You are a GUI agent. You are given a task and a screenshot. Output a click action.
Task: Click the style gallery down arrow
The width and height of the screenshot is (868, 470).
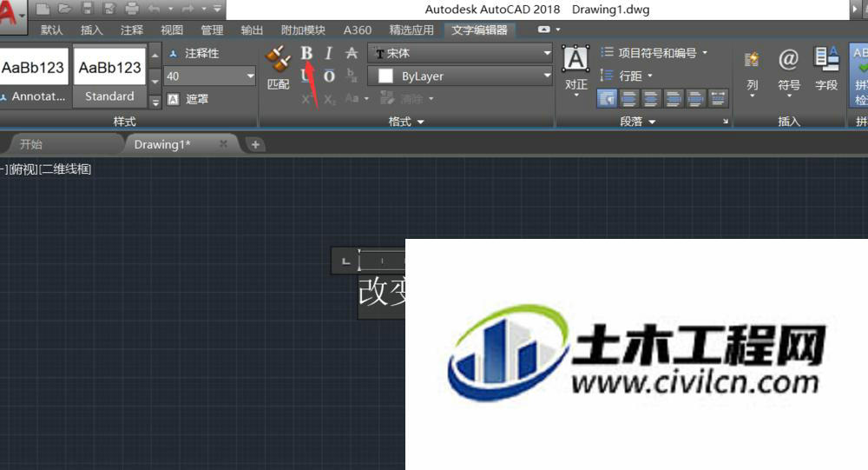coord(155,81)
